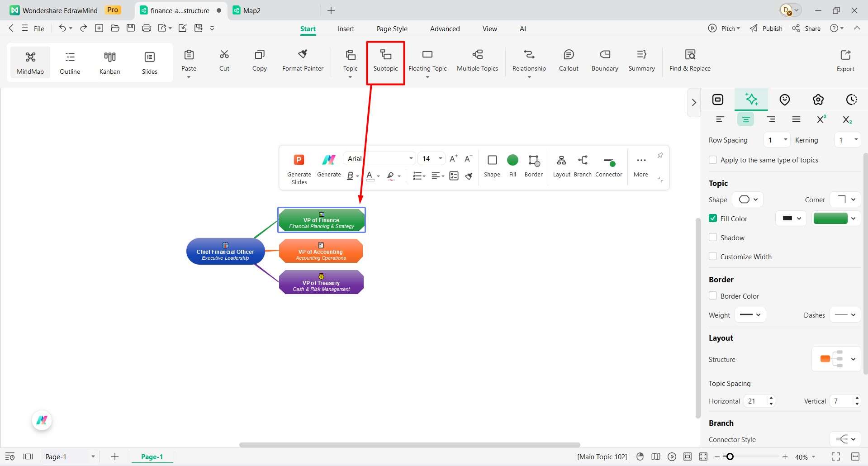Screen dimensions: 868x466
Task: Enable the Shadow checkbox
Action: (713, 237)
